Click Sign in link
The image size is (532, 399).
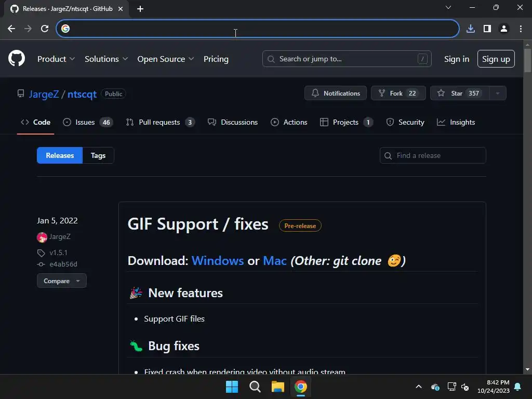pos(457,59)
